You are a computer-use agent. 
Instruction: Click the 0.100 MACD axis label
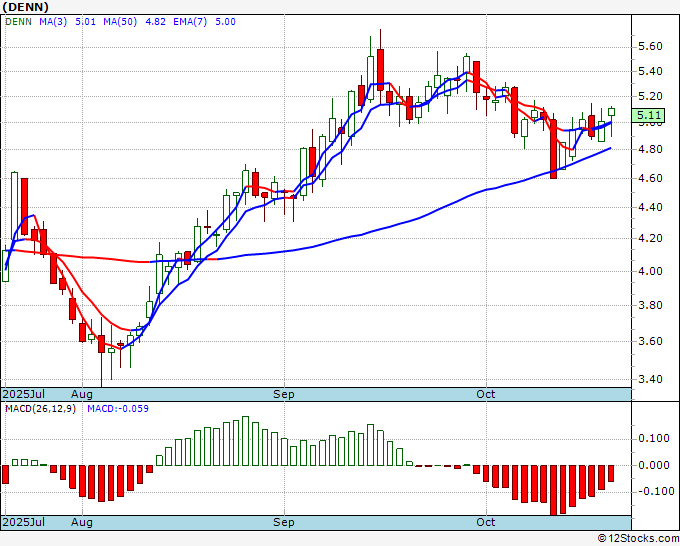tap(654, 438)
